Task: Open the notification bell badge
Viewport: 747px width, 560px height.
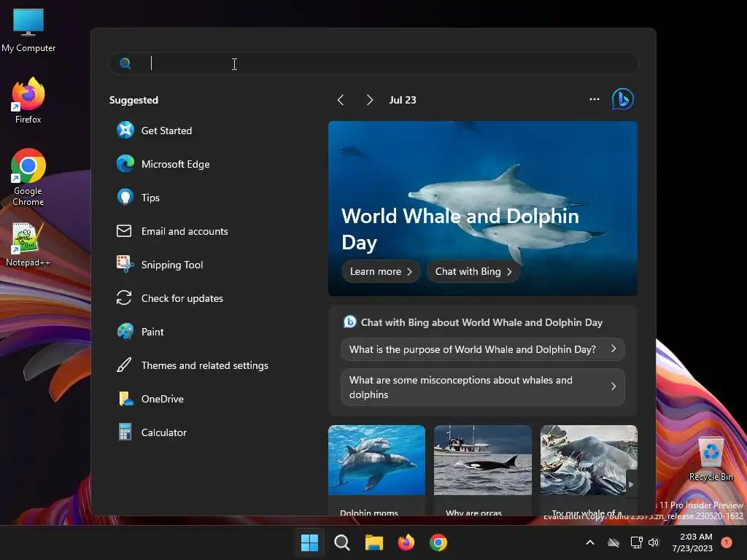Action: pos(727,542)
